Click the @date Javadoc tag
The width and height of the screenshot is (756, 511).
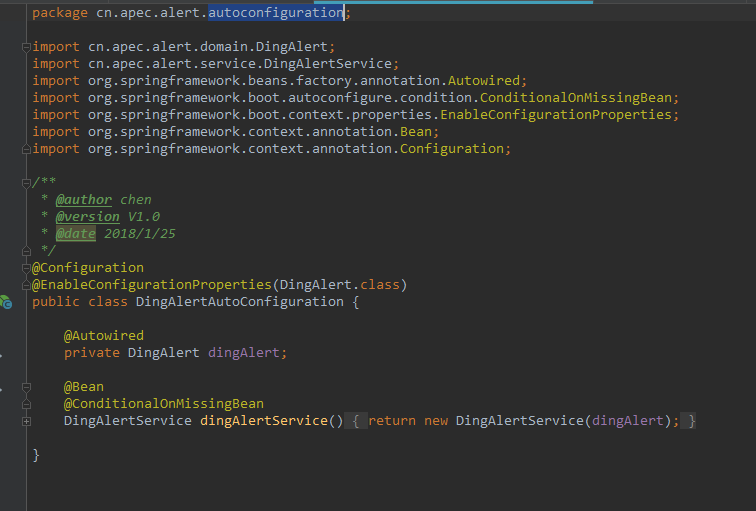(76, 234)
